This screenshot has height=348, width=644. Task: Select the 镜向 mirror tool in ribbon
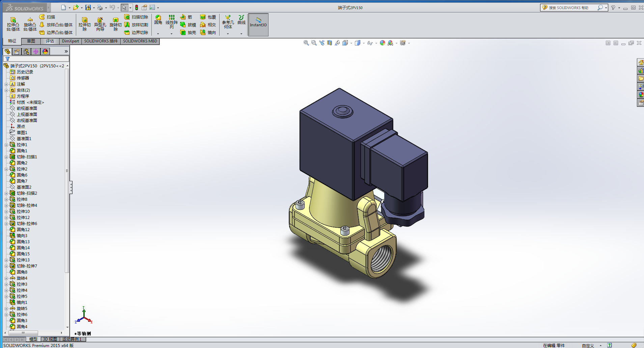[x=208, y=33]
